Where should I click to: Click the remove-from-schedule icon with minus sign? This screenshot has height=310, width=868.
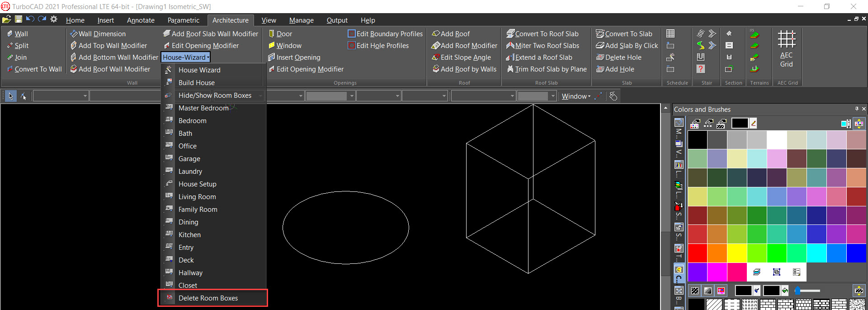click(x=670, y=69)
